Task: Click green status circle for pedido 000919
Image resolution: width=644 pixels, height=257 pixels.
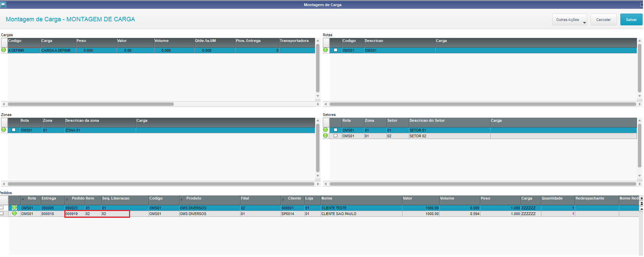Action: pos(14,213)
